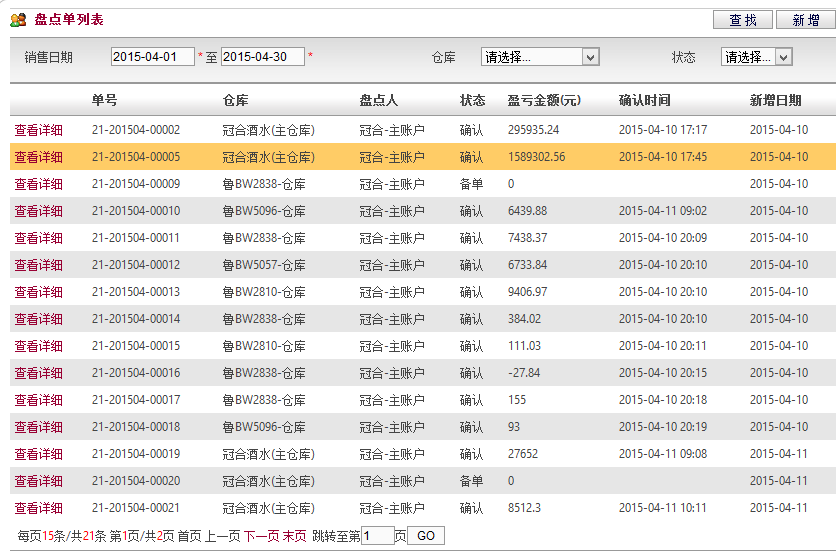Screen dimensions: 840x551
Task: Click the 确认时间 column header
Action: click(x=644, y=100)
